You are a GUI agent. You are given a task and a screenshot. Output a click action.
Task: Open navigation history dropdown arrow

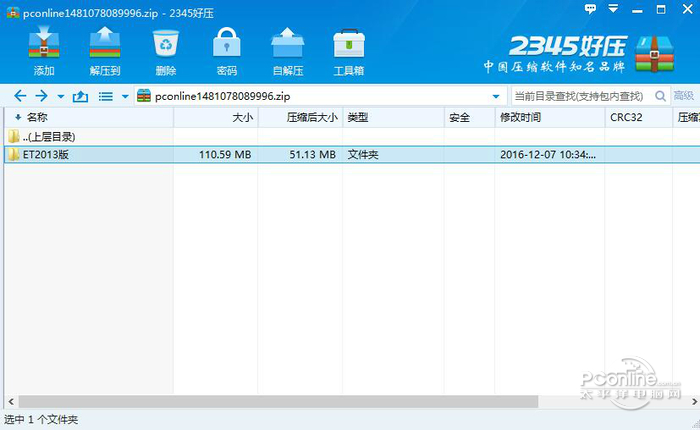pyautogui.click(x=61, y=96)
